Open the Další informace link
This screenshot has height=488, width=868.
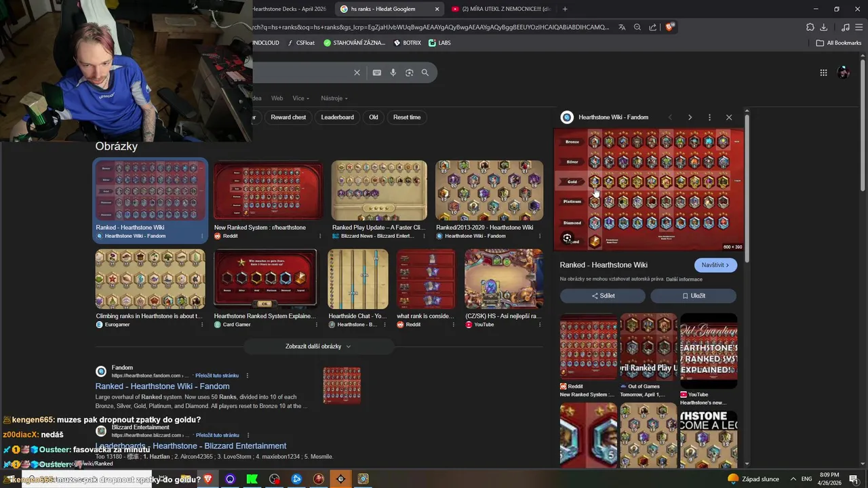(x=684, y=279)
